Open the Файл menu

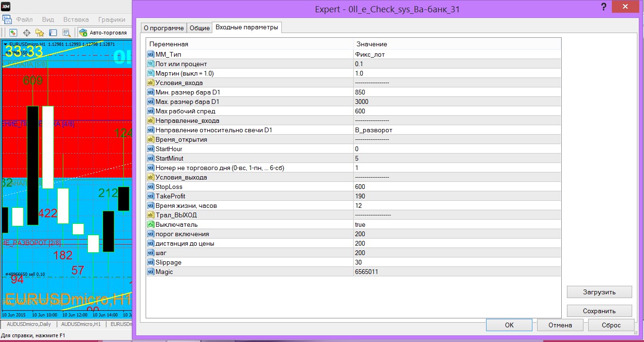[x=24, y=19]
